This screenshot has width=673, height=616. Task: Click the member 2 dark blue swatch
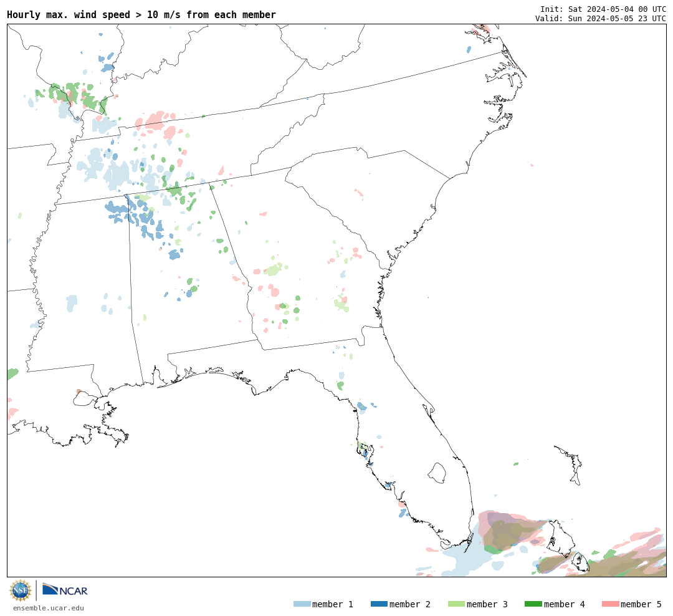[379, 604]
